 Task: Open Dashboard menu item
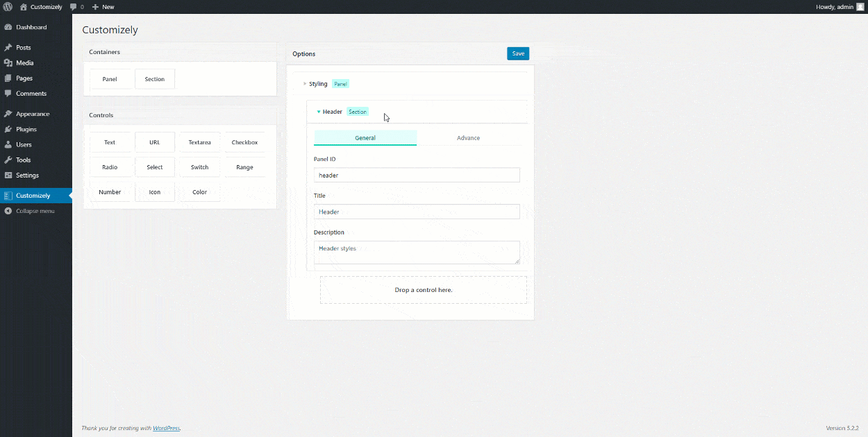point(36,27)
